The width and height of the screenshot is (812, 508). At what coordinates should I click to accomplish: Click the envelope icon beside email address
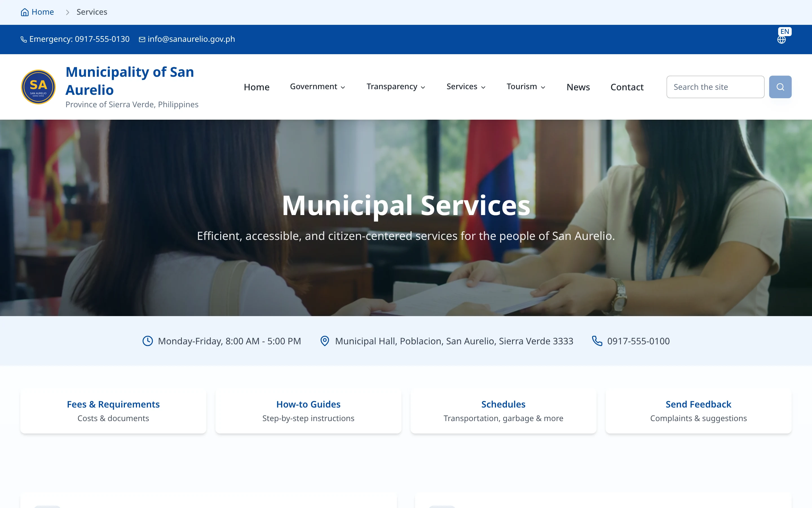click(x=142, y=40)
